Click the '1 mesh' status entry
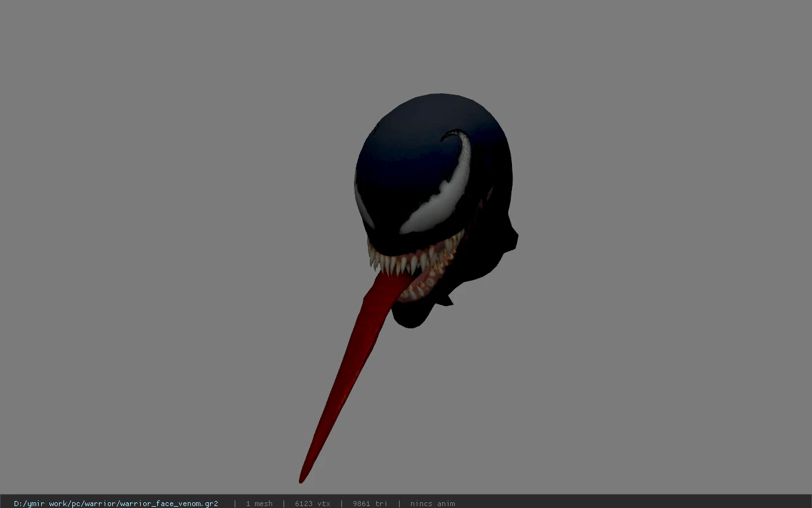Image resolution: width=812 pixels, height=508 pixels. tap(259, 504)
